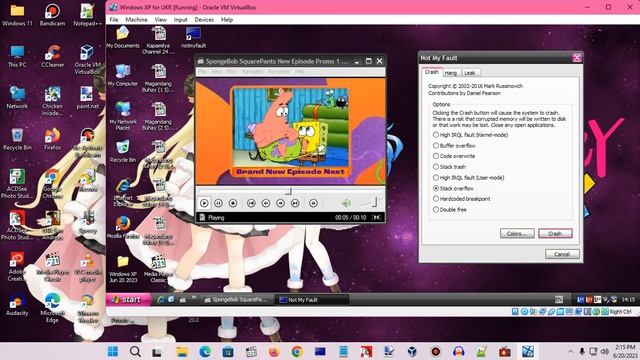Open paint.net desktop shortcut
This screenshot has width=640, height=360.
87,98
